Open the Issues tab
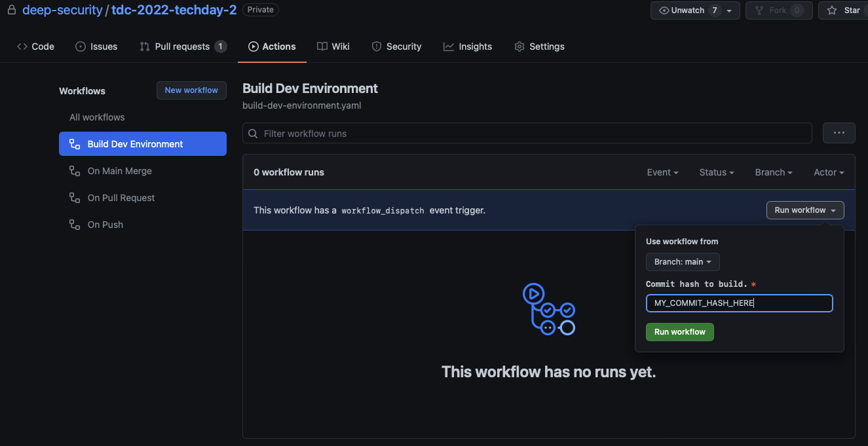 click(x=97, y=46)
